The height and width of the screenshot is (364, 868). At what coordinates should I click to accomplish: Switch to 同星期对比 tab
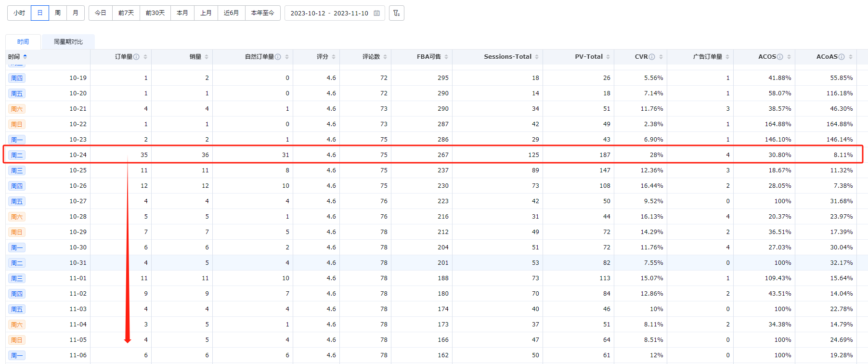68,42
